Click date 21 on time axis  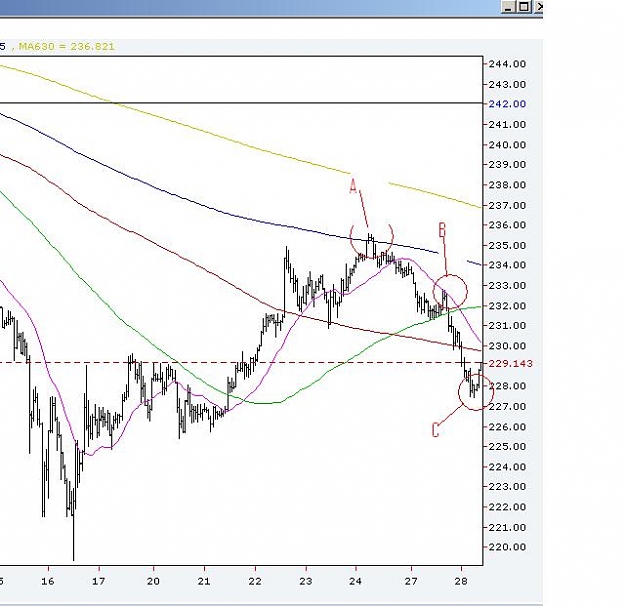(204, 581)
